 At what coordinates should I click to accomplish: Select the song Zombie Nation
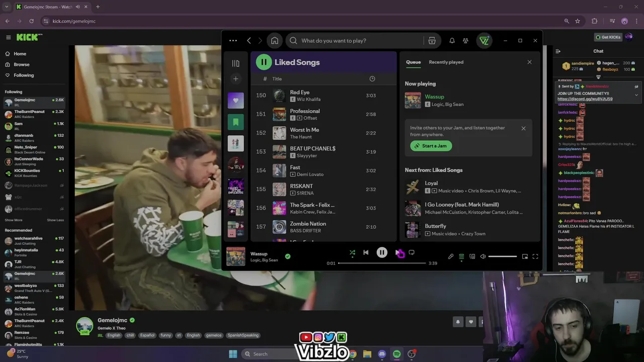click(324, 227)
